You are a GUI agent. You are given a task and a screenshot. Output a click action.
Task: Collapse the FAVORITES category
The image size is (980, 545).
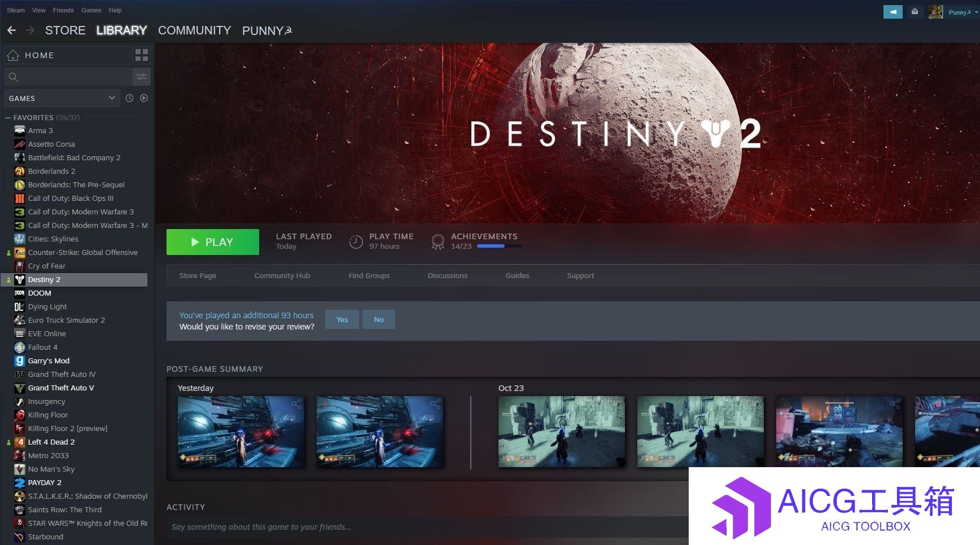click(8, 117)
